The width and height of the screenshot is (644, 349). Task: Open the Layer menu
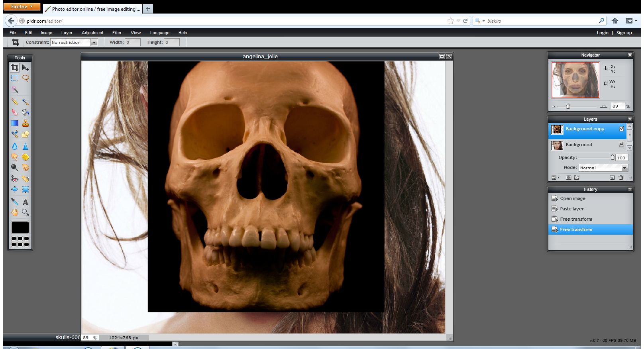[67, 33]
